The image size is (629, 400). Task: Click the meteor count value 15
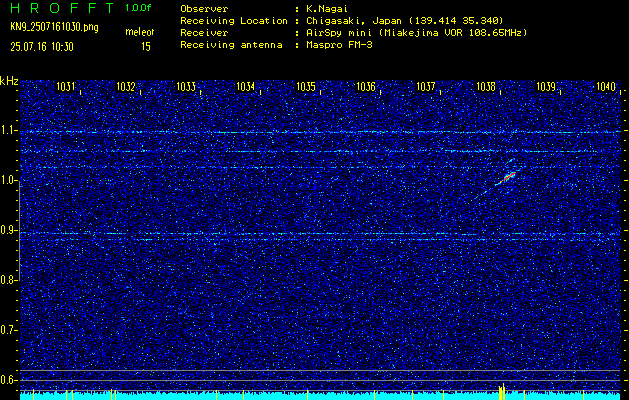[146, 47]
